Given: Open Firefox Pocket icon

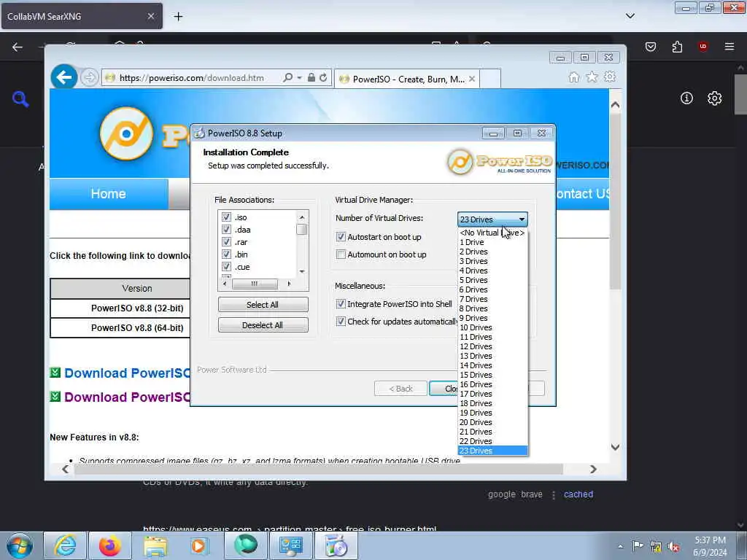Looking at the screenshot, I should coord(650,47).
